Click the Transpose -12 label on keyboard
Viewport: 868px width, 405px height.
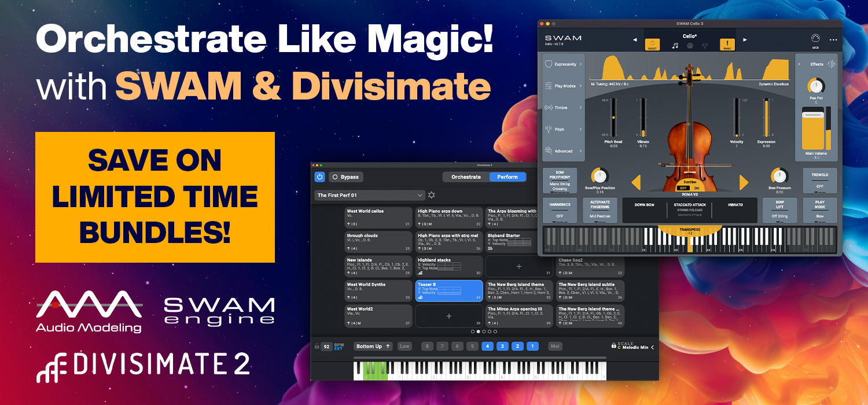click(x=690, y=231)
